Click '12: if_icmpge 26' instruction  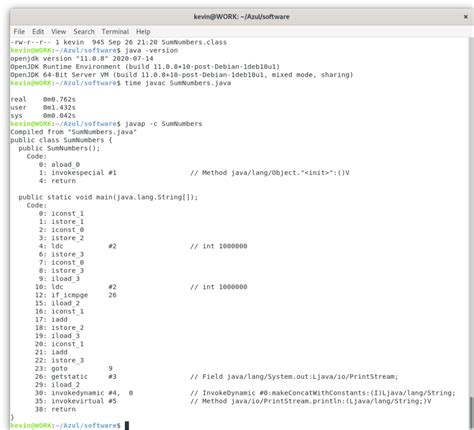point(76,295)
